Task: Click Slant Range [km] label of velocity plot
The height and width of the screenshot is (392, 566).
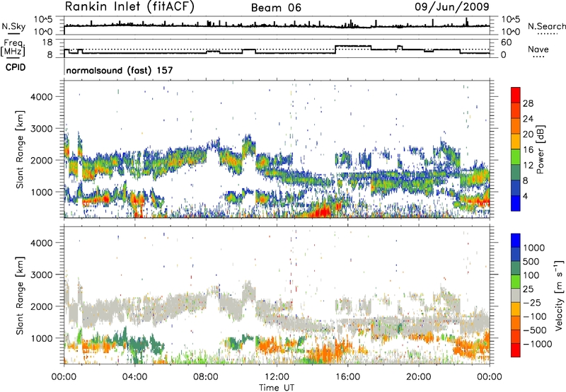Action: [x=20, y=295]
